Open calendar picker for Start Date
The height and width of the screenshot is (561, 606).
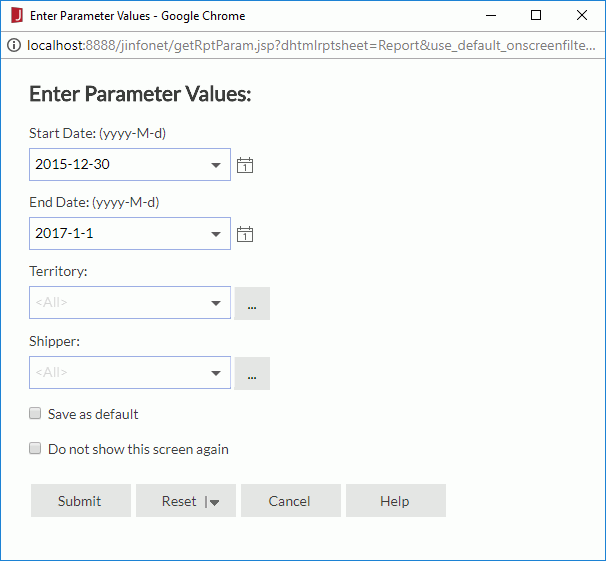[245, 165]
